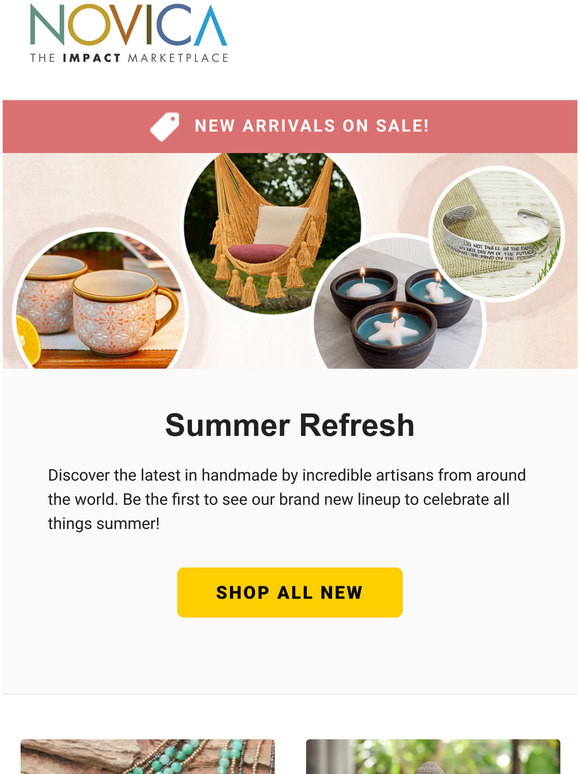This screenshot has height=774, width=580.
Task: Click the Summer Refresh heading
Action: tap(290, 425)
